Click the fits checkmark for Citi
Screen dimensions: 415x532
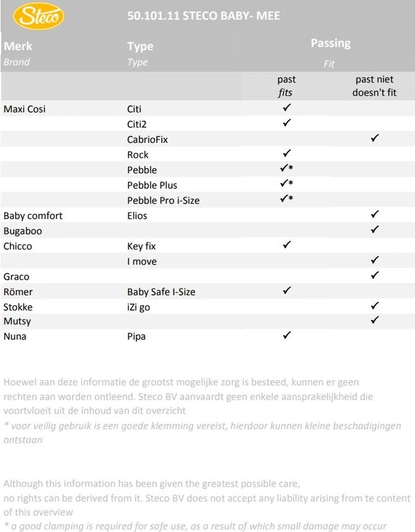tap(286, 108)
